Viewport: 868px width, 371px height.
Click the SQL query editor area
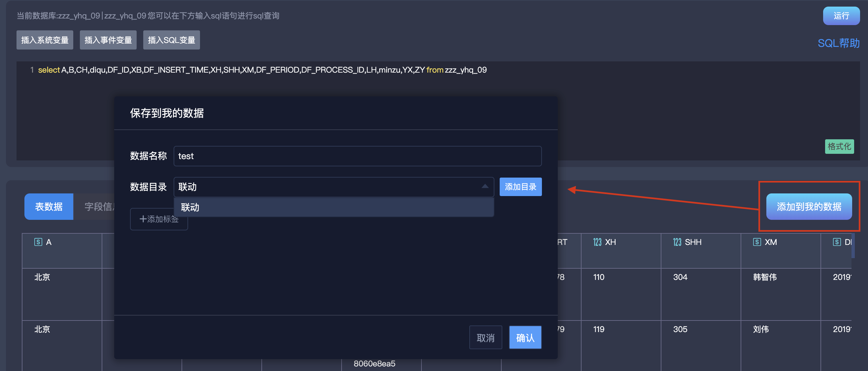point(434,70)
